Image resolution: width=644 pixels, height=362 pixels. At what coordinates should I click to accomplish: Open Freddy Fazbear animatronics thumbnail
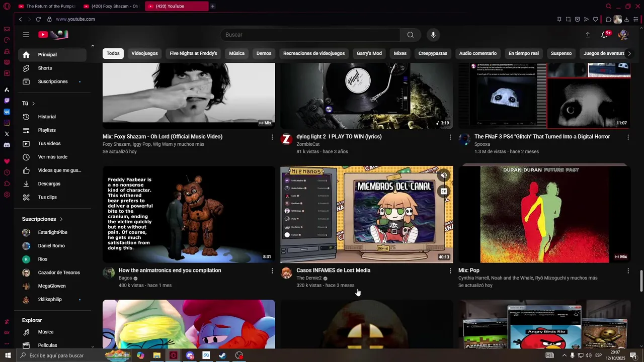[189, 214]
